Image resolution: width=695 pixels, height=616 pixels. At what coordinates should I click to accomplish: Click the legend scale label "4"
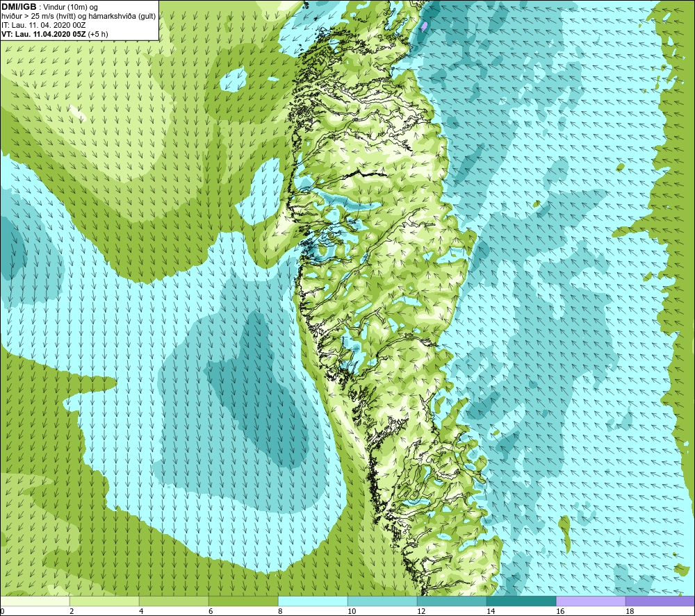[141, 612]
